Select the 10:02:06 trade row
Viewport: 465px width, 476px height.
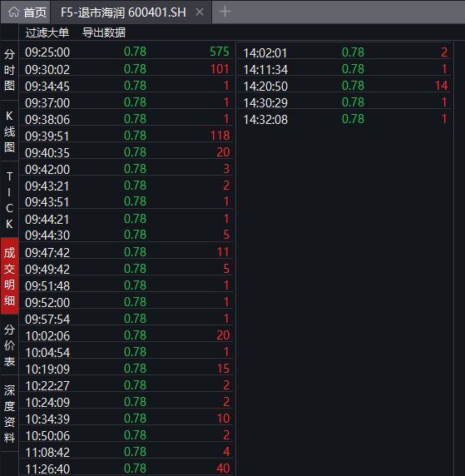(x=126, y=335)
